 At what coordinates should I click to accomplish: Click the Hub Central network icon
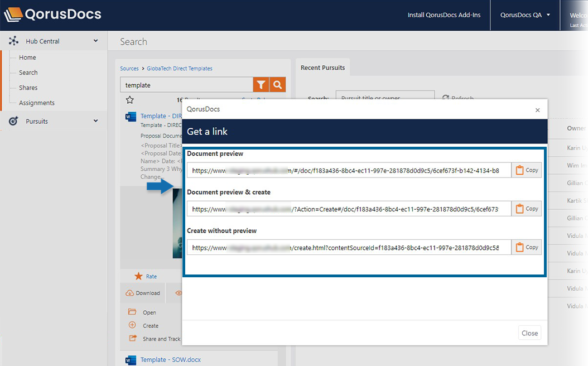tap(13, 41)
